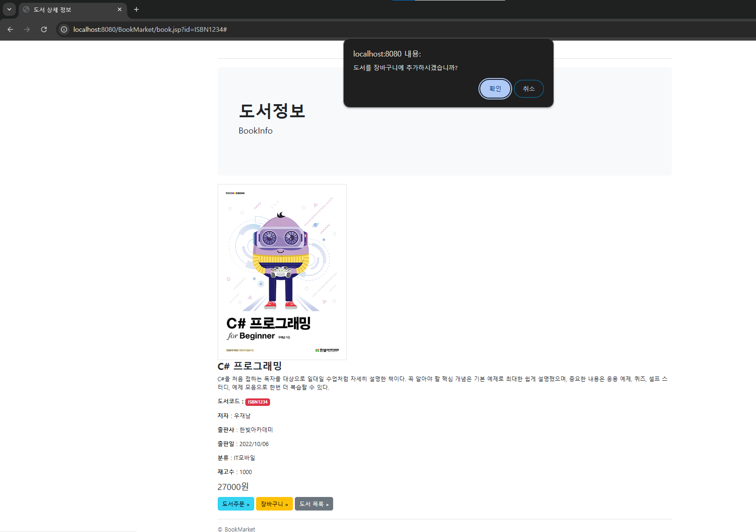Screen dimensions: 756x532
Task: Click the 도서정보 heading
Action: [272, 111]
